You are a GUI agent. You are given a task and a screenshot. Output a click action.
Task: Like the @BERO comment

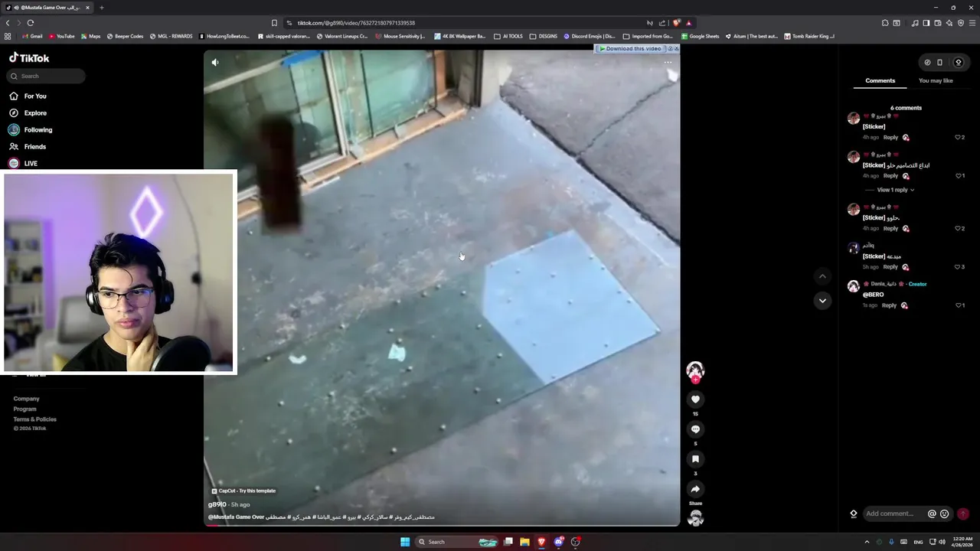(958, 305)
